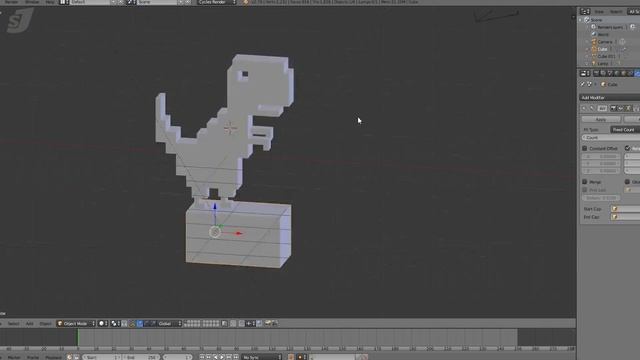Switch to the Render properties tab
The width and height of the screenshot is (640, 360).
click(596, 73)
